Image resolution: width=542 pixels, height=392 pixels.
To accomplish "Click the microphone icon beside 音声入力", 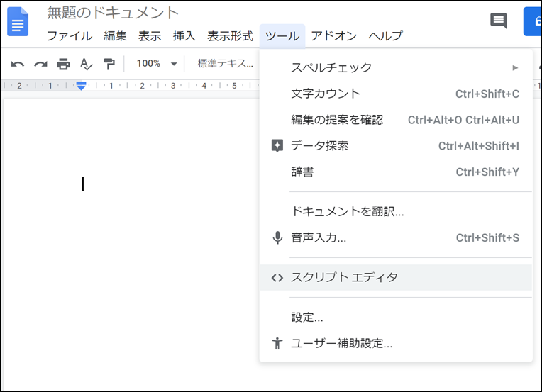I will 277,237.
